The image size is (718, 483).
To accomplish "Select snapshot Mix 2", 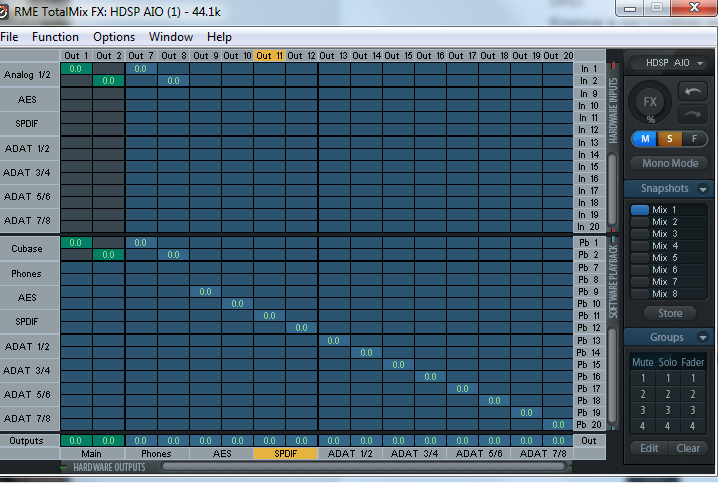I will 669,222.
